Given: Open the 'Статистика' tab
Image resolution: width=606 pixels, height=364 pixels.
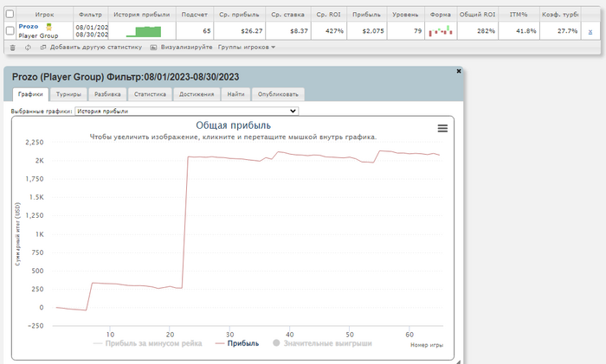Looking at the screenshot, I should click(150, 94).
